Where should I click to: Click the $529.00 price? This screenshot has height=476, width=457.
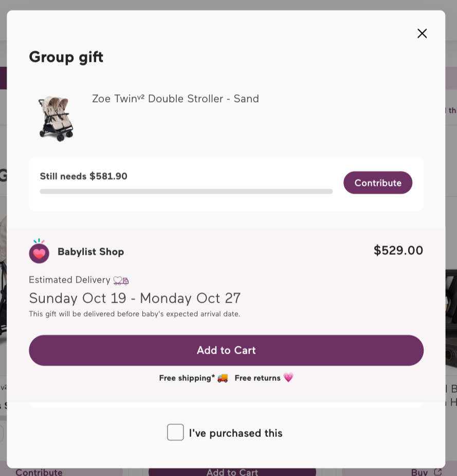coord(398,251)
